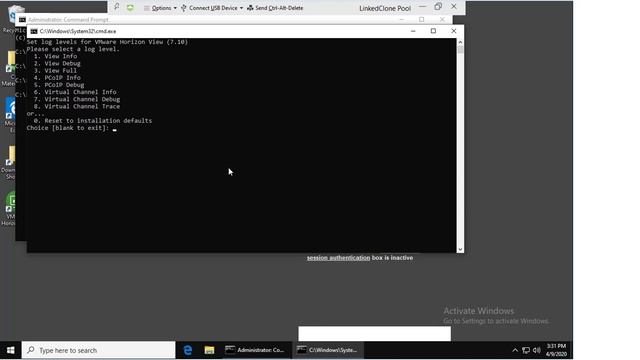Image resolution: width=640 pixels, height=360 pixels.
Task: Click the 'Type here to search' box
Action: click(x=98, y=350)
